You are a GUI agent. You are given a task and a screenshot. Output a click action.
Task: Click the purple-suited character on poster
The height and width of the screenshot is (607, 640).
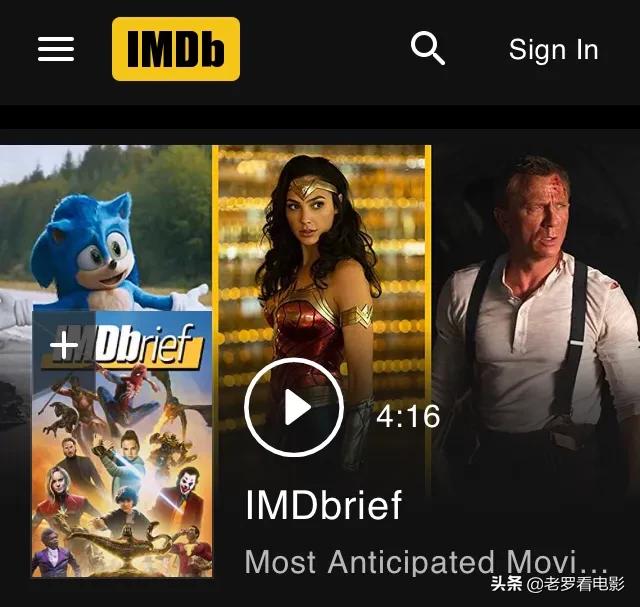point(53,553)
